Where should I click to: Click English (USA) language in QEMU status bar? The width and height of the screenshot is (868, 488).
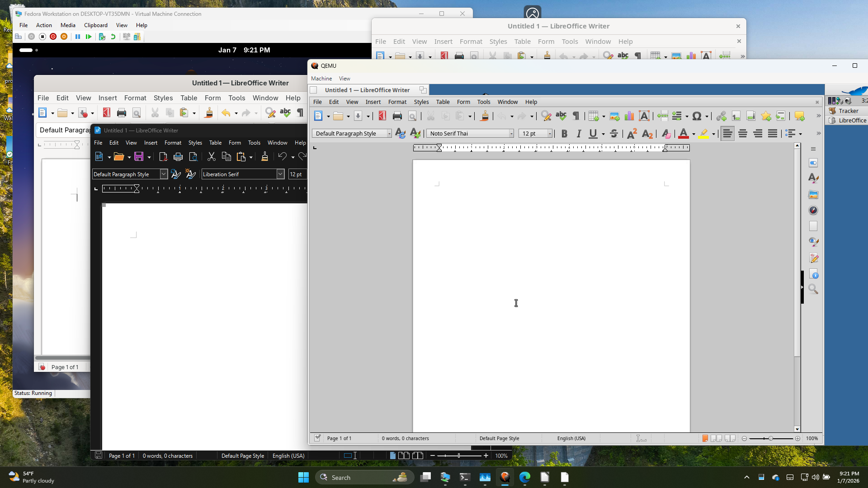point(571,438)
